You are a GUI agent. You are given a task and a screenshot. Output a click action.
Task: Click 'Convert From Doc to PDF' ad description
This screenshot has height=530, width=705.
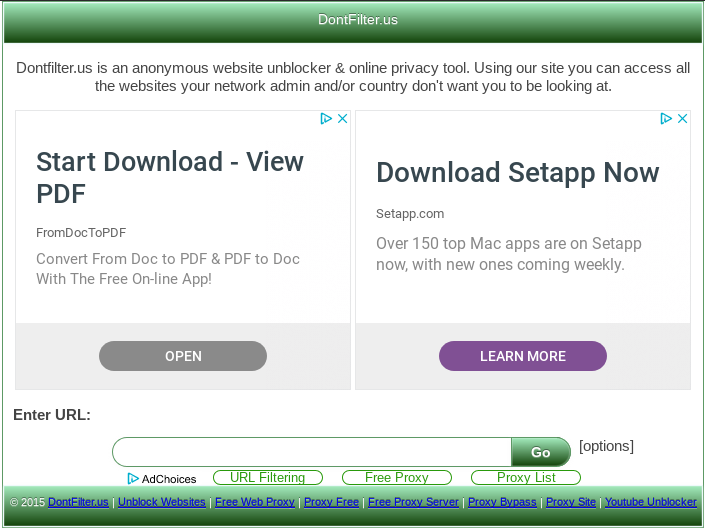point(168,269)
